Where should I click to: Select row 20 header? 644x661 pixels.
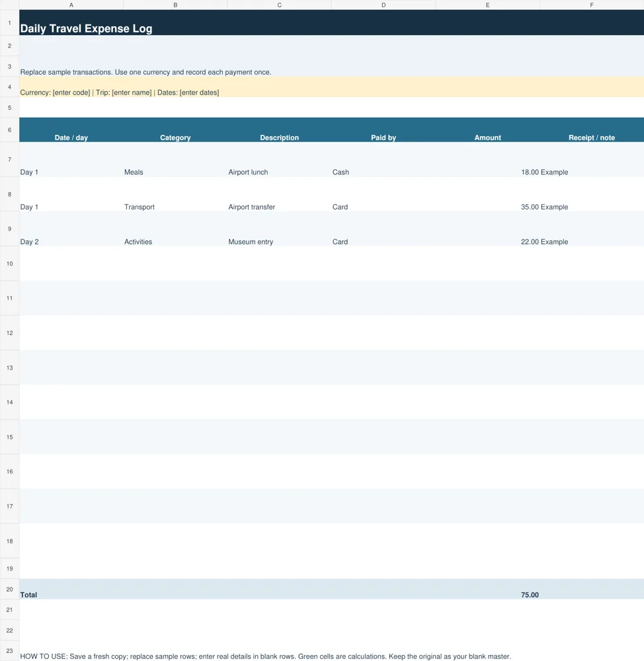[x=10, y=589]
